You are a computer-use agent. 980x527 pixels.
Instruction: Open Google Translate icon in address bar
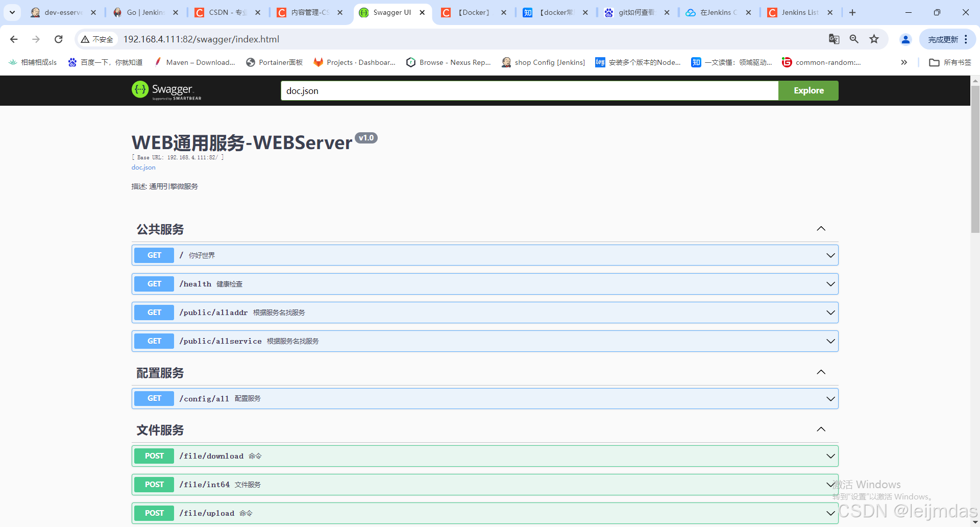click(x=834, y=39)
